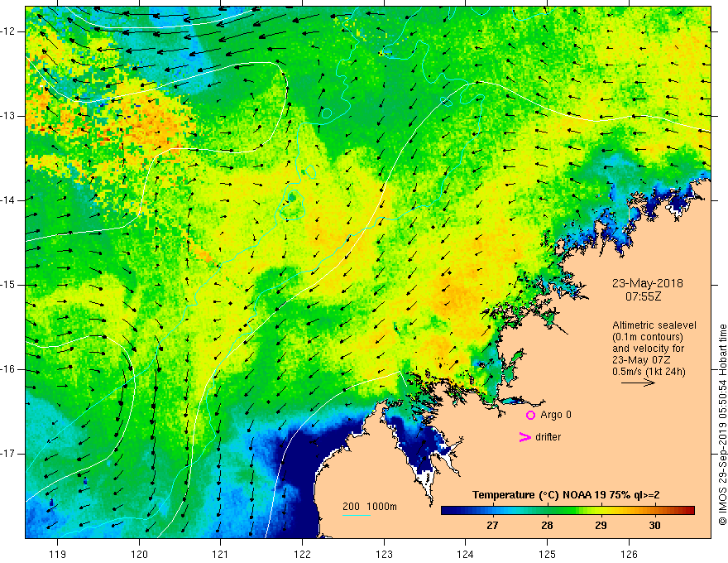
Task: Click the 'and velocity for' legend line
Action: coord(648,349)
